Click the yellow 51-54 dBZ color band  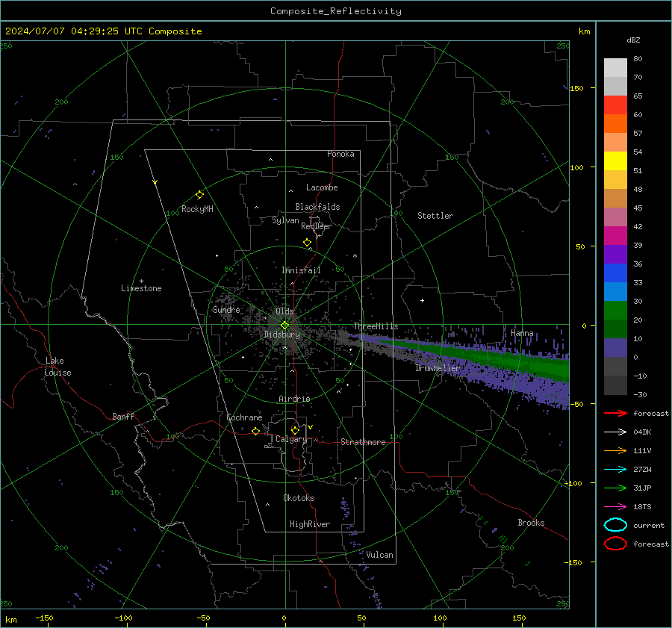615,161
